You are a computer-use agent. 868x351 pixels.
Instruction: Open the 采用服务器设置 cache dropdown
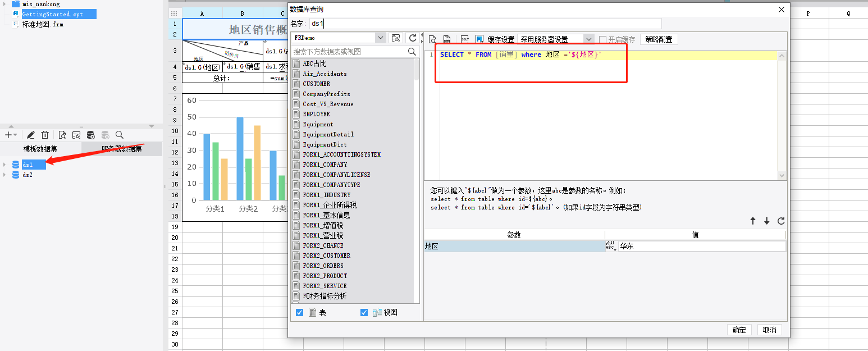click(x=588, y=39)
